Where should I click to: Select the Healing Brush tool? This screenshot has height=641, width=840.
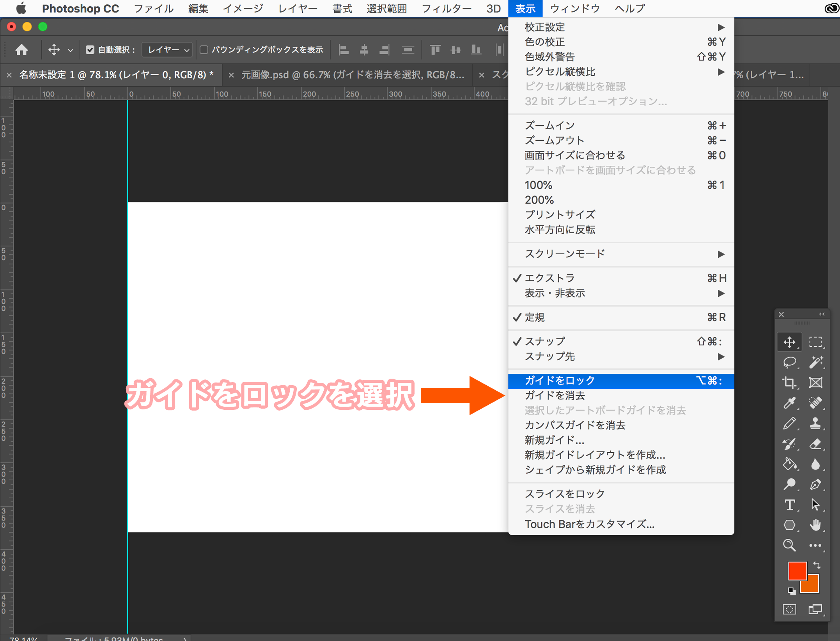click(x=815, y=403)
